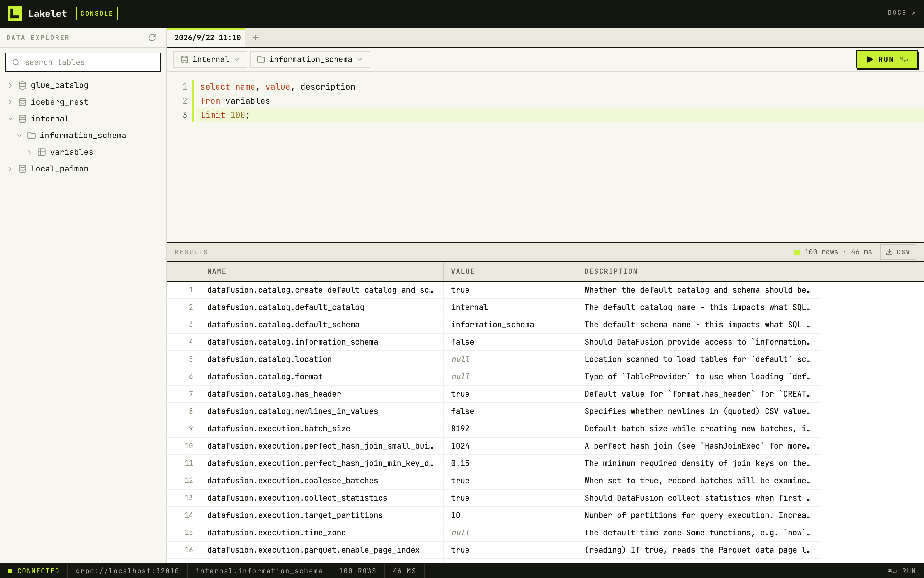This screenshot has height=578, width=924.
Task: Click RUN shortcut in status bar
Action: coord(902,571)
